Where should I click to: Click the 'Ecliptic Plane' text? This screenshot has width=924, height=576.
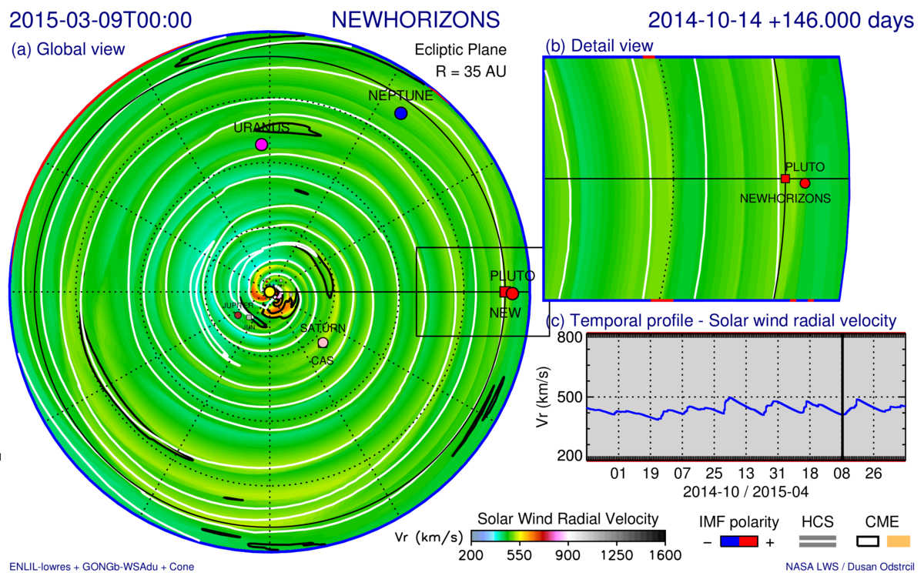click(460, 50)
